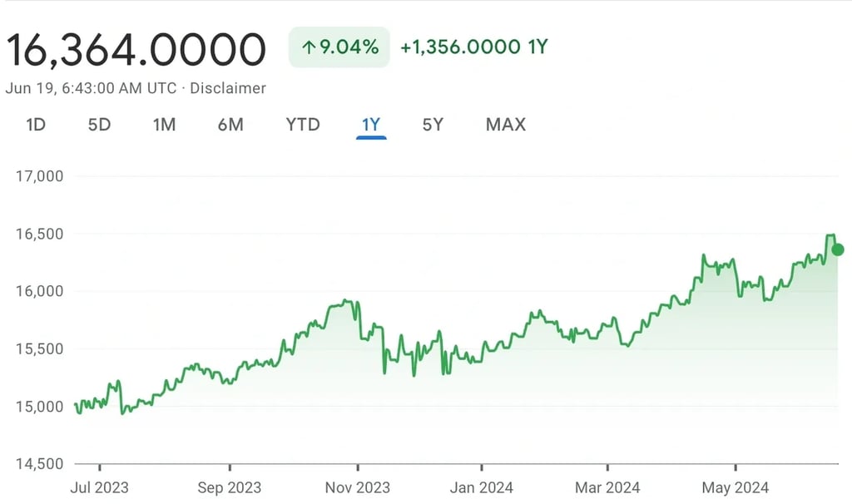Show the 1M price chart
The height and width of the screenshot is (504, 852).
pyautogui.click(x=164, y=125)
